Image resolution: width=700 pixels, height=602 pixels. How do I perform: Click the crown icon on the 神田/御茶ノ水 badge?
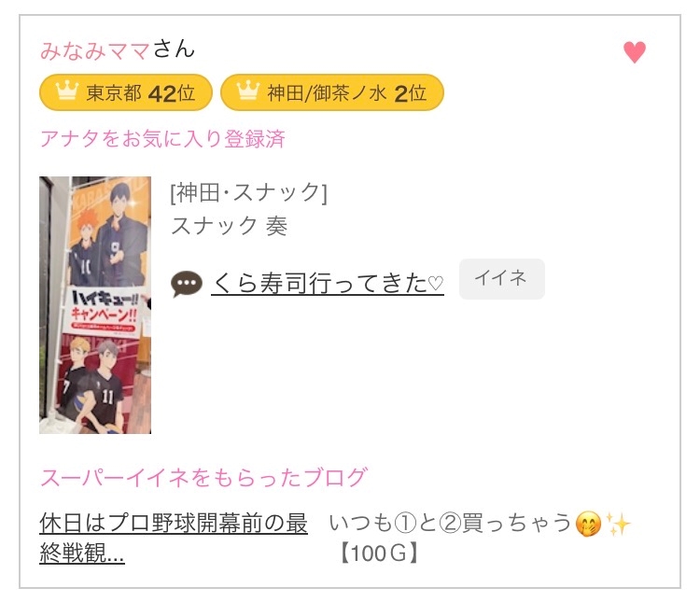[247, 91]
